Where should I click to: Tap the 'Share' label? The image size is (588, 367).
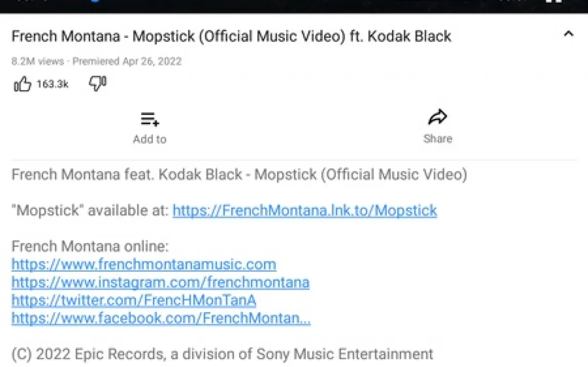pyautogui.click(x=438, y=138)
